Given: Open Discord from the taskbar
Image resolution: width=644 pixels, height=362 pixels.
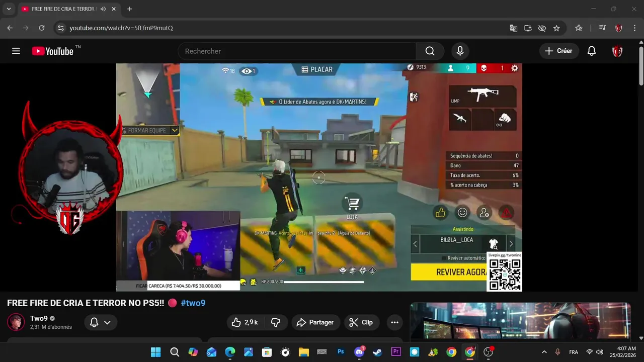Looking at the screenshot, I should pyautogui.click(x=359, y=352).
